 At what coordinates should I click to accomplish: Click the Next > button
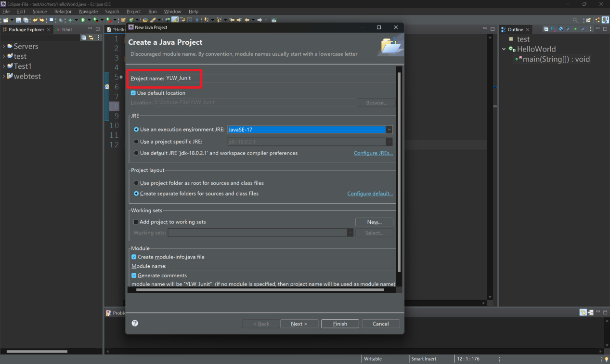pyautogui.click(x=299, y=324)
